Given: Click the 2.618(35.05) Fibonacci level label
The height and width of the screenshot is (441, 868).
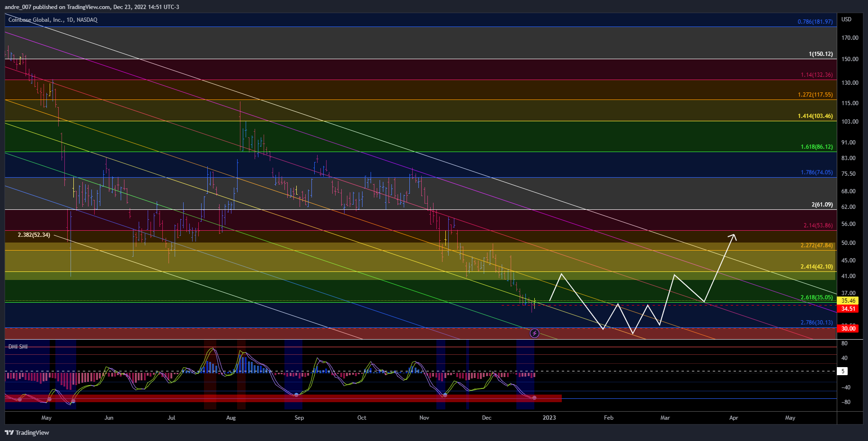Looking at the screenshot, I should [x=817, y=297].
